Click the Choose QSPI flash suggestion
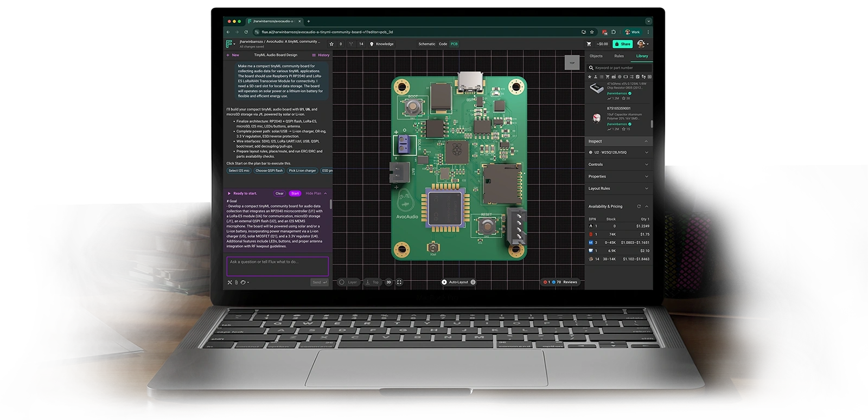This screenshot has width=868, height=420. pyautogui.click(x=269, y=171)
